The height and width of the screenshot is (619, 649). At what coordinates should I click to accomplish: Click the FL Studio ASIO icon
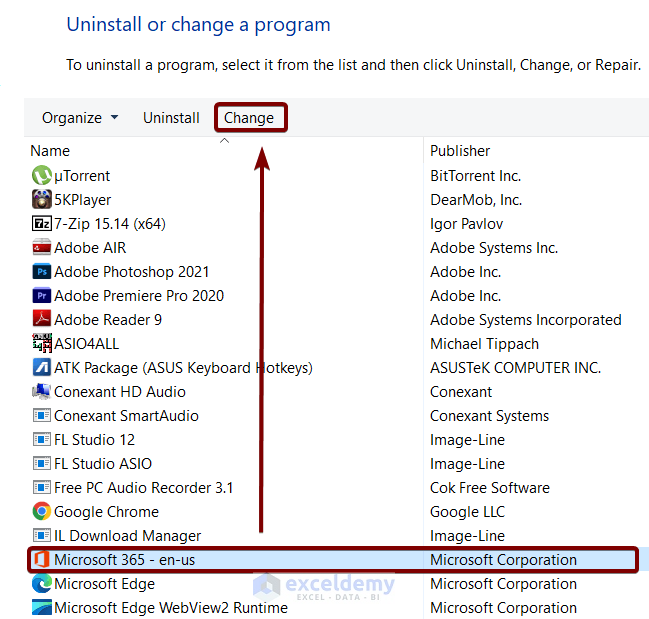tap(42, 463)
